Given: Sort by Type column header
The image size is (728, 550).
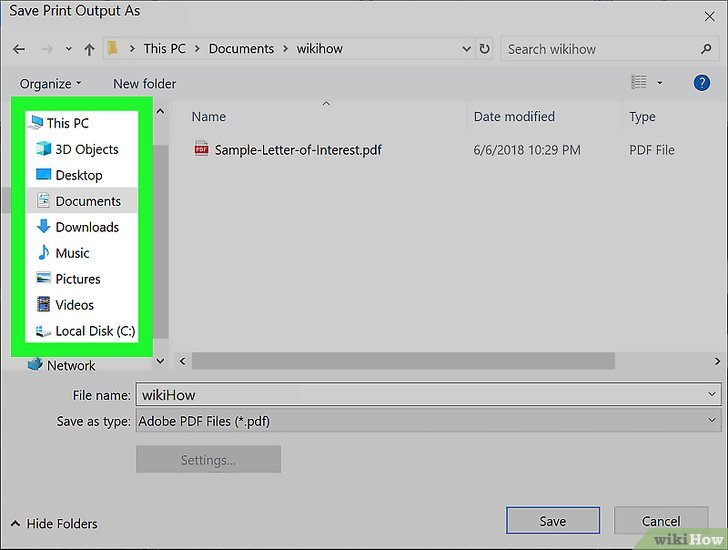Looking at the screenshot, I should pos(642,117).
